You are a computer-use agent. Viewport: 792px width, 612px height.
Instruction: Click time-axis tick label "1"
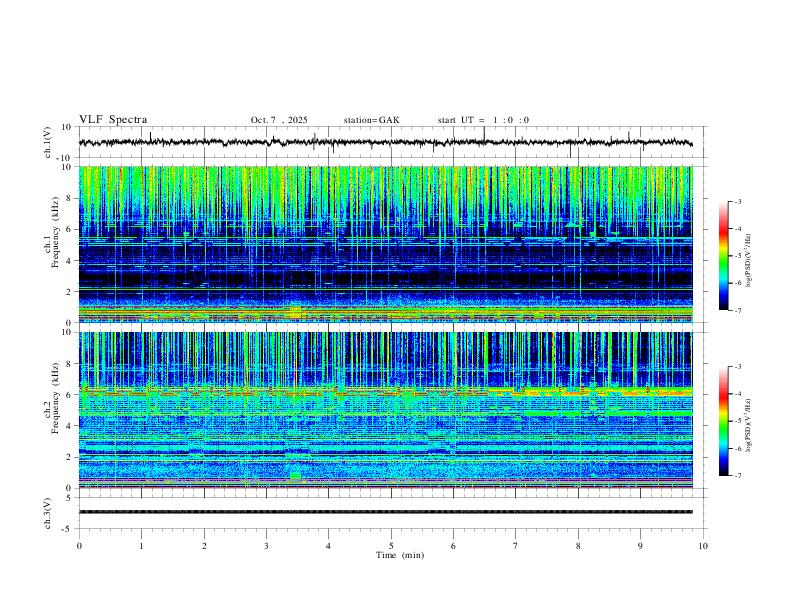click(x=142, y=546)
